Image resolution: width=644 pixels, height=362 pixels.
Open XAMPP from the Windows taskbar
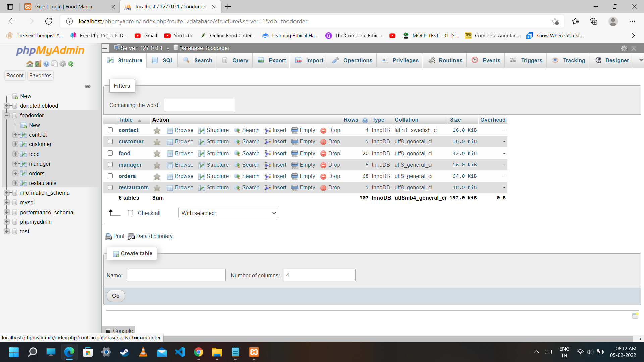click(x=254, y=352)
